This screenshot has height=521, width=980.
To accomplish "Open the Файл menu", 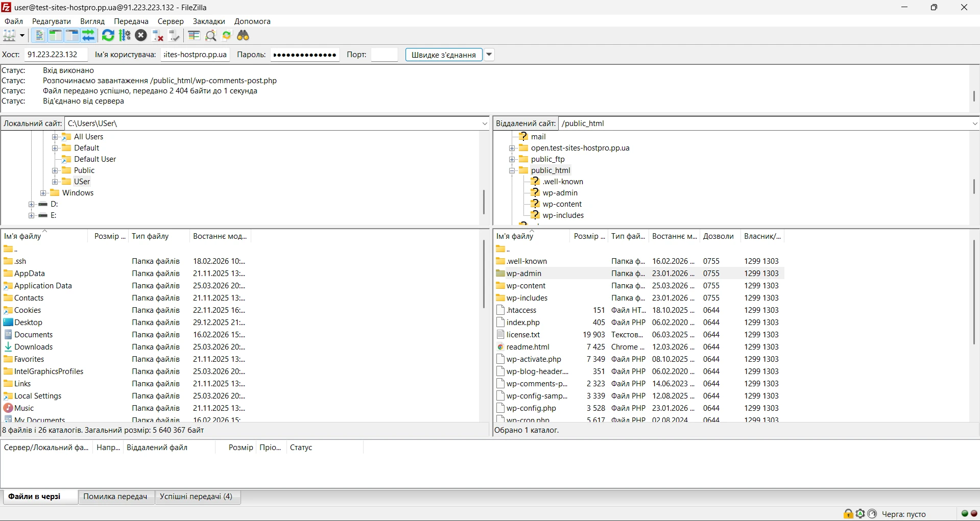I will pos(14,21).
